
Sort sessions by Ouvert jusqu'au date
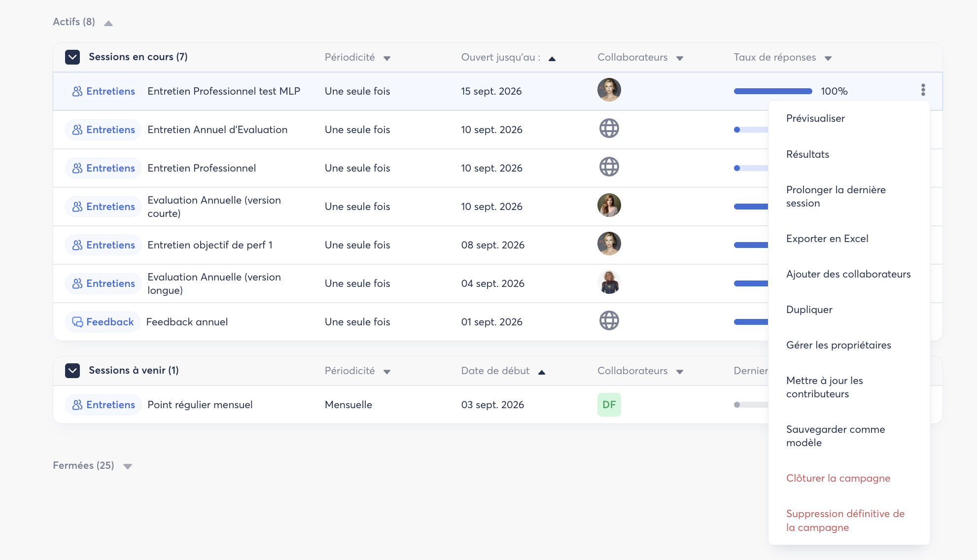pos(508,58)
